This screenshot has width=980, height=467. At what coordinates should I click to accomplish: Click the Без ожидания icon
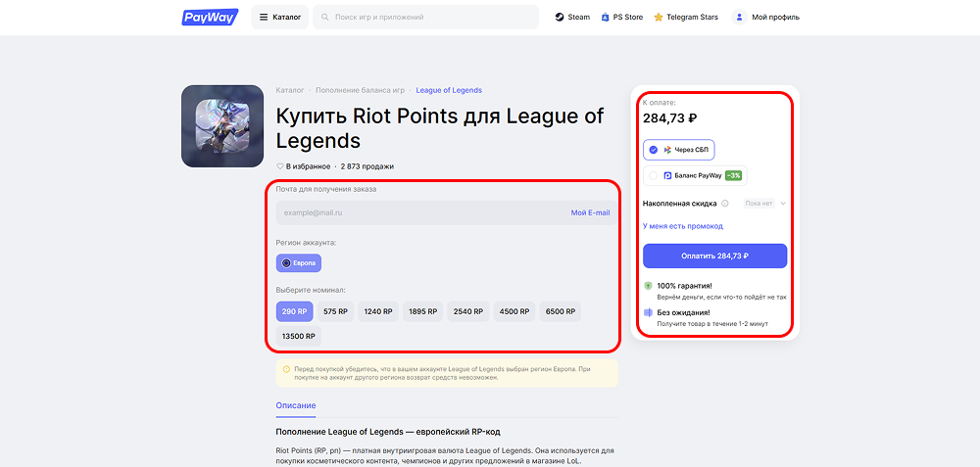pyautogui.click(x=648, y=312)
